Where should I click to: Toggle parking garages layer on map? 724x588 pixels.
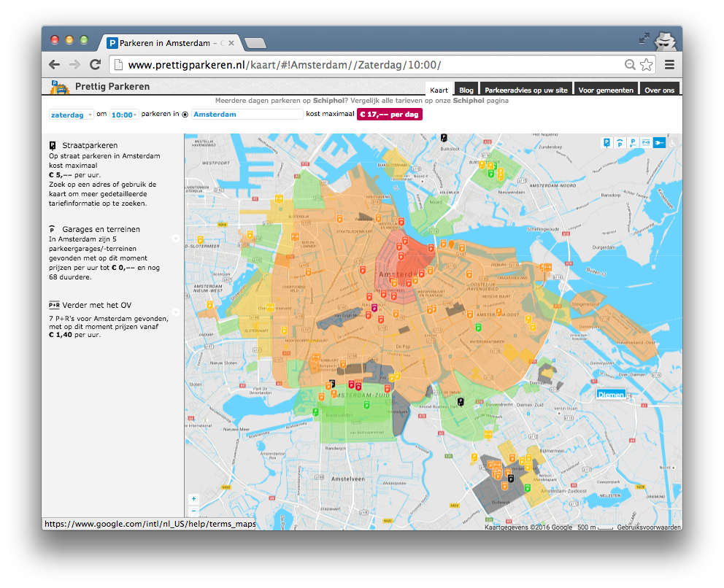[620, 143]
